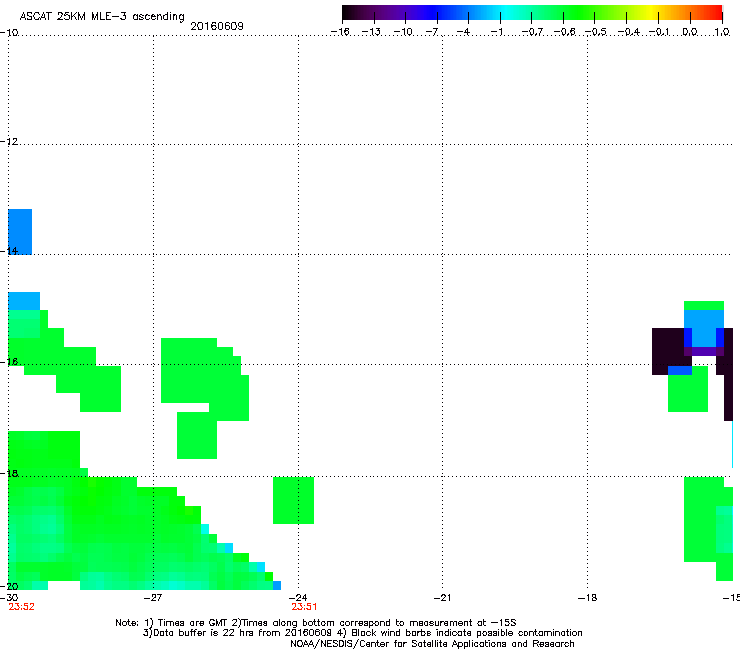
Task: Click the '-0.1' color scale label
Action: [x=659, y=32]
